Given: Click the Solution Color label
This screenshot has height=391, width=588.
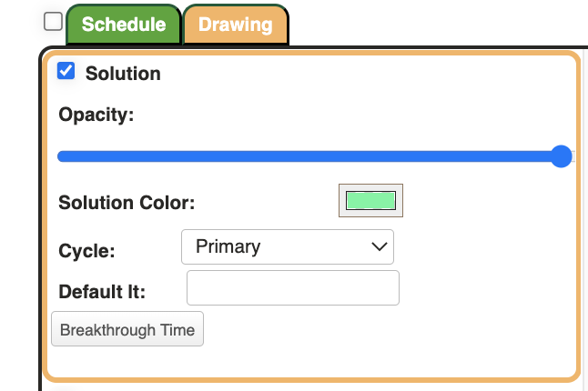Looking at the screenshot, I should coord(127,202).
